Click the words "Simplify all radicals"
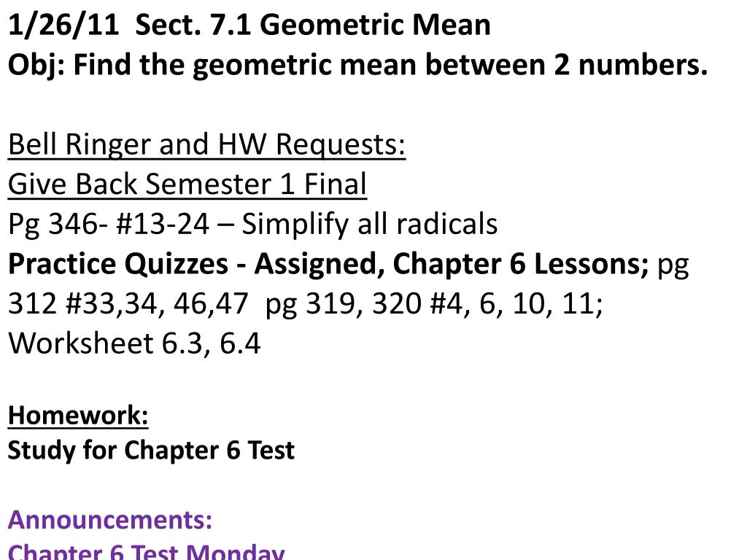 369,224
